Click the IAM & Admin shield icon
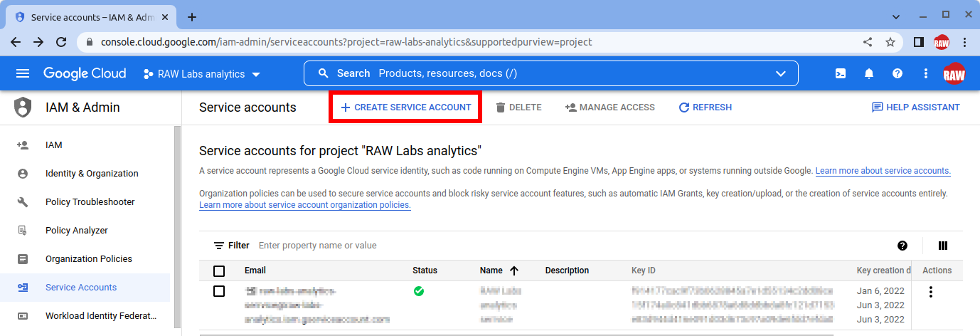This screenshot has height=336, width=980. (23, 107)
